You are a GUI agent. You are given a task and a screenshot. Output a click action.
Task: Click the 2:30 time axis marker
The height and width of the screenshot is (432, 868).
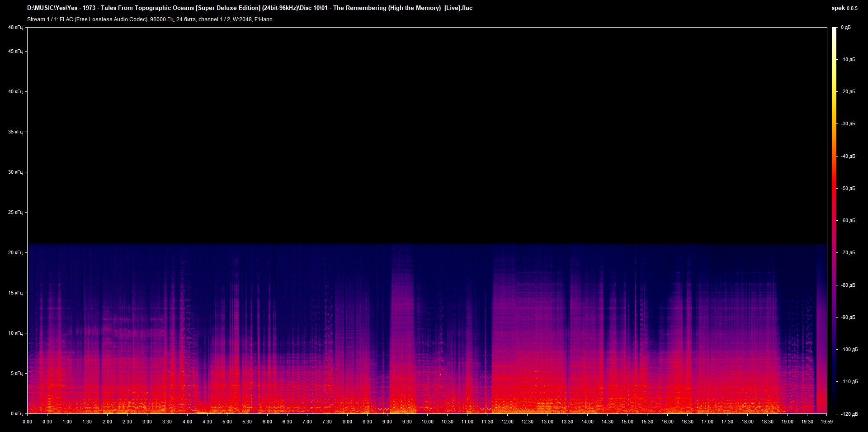click(127, 422)
